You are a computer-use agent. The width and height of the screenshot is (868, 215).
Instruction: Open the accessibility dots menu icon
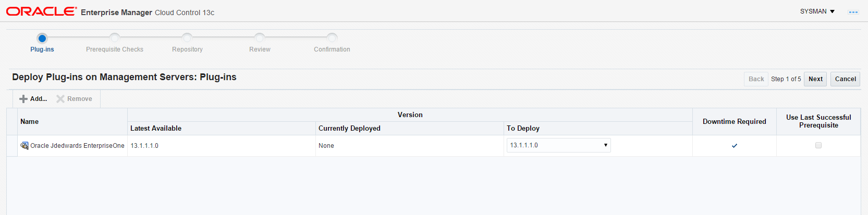pos(853,12)
